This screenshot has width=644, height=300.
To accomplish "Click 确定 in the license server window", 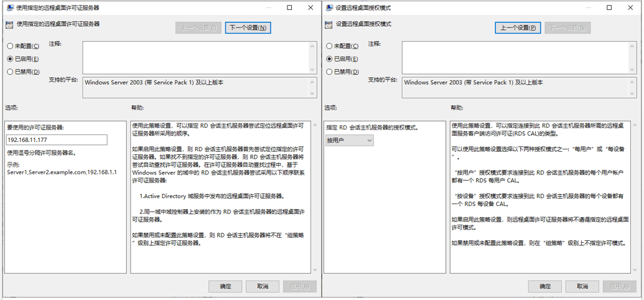I will [225, 286].
